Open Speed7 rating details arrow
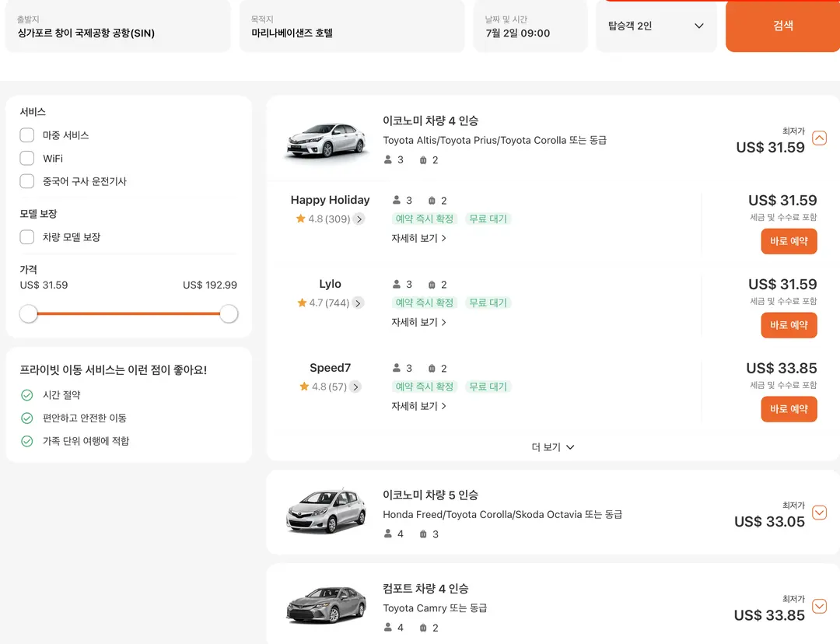This screenshot has width=840, height=644. point(355,387)
